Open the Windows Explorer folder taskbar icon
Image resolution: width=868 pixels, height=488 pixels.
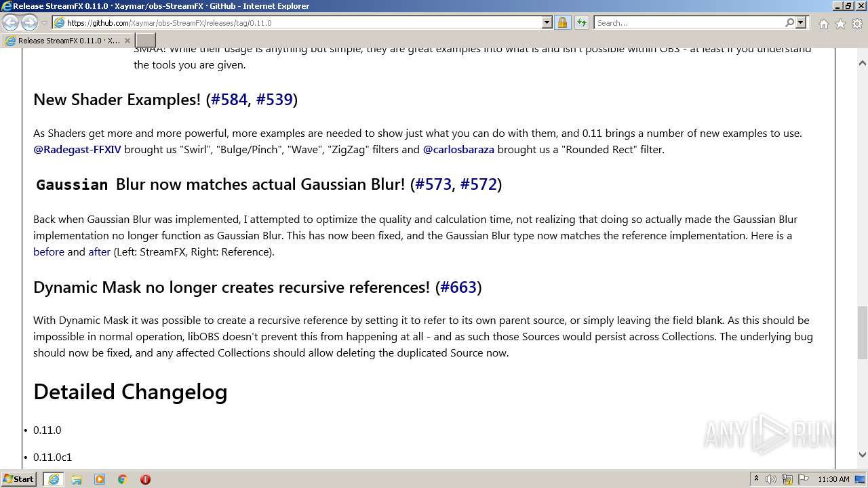77,479
